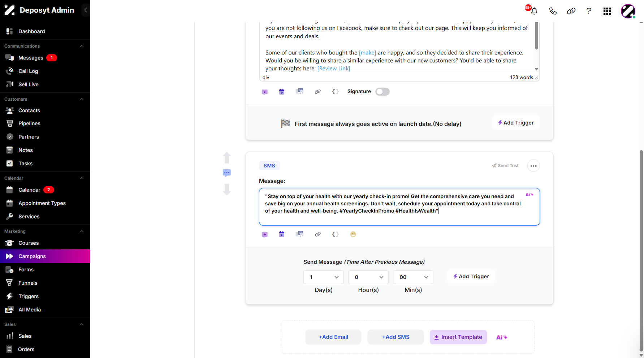Open the Hour(s) delay dropdown
Viewport: 644px width, 358px height.
coord(368,277)
